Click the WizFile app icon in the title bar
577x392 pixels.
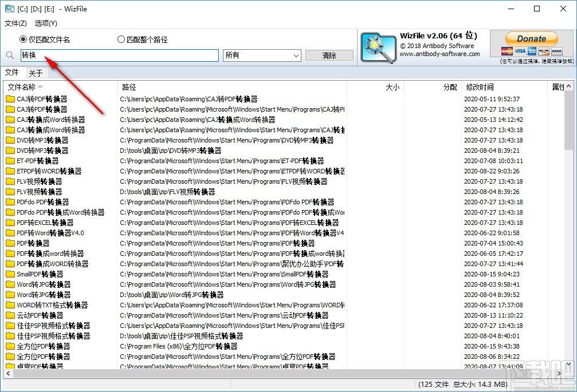tap(10, 9)
